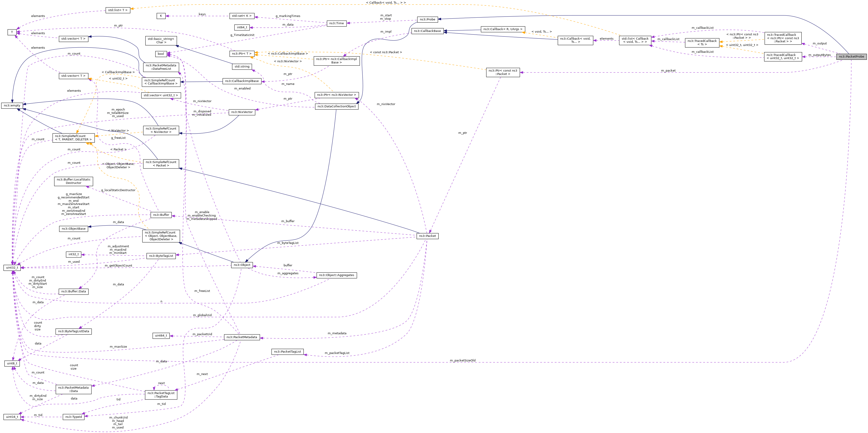Open the ns3::ObjectBase node
Viewport: 868px width, 433px height.
(x=74, y=229)
